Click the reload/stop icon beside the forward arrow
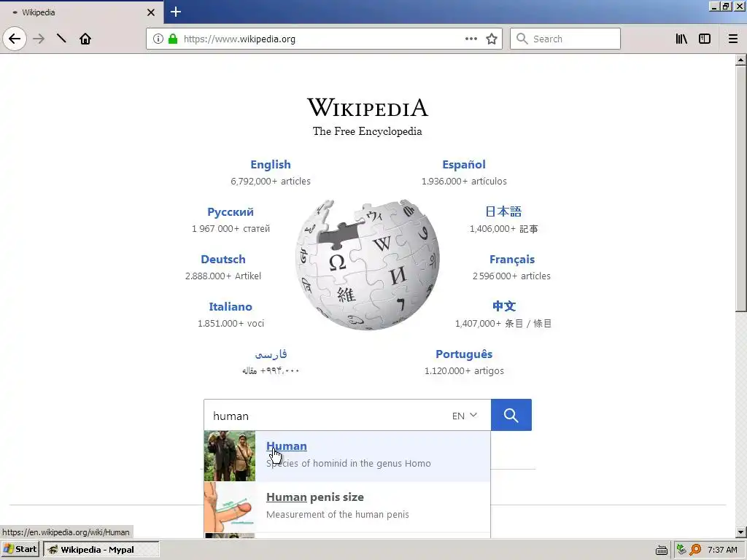Screen dimensions: 747x560 pos(61,39)
